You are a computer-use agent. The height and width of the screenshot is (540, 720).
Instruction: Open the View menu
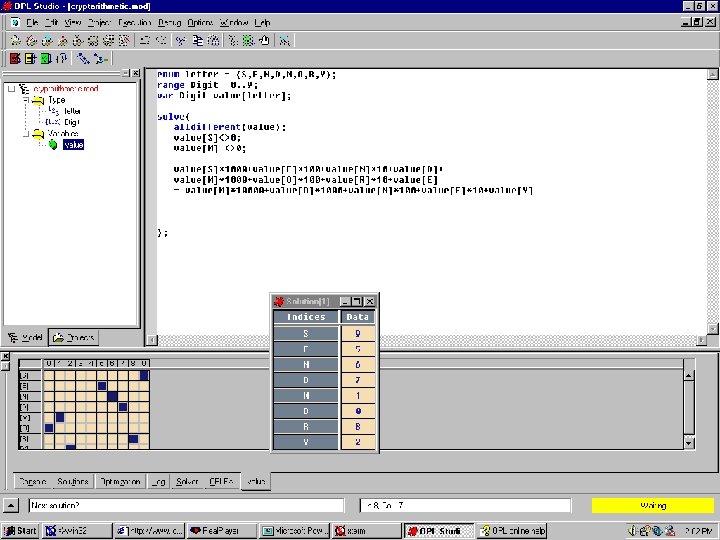73,22
